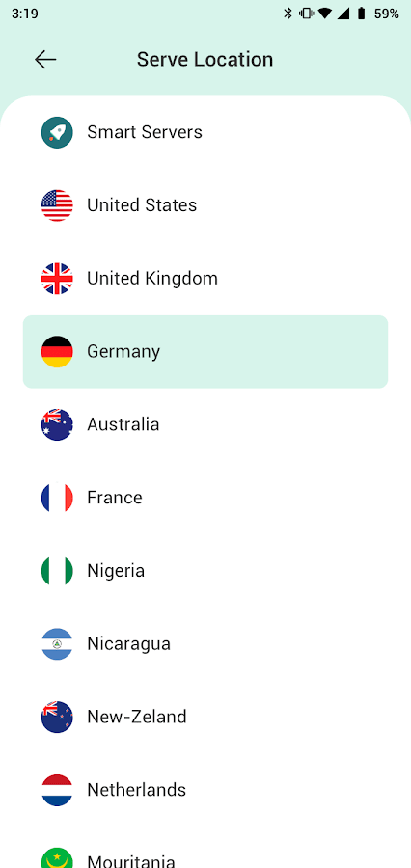Open battery status in status bar

[x=361, y=14]
